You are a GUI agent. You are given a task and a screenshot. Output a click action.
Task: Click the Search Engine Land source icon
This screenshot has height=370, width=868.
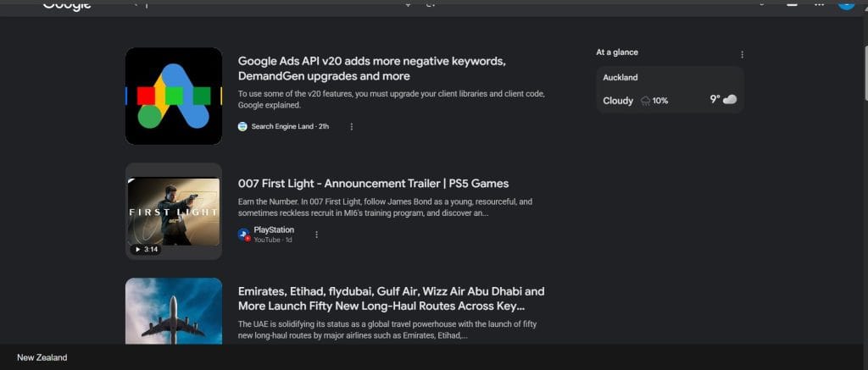242,127
